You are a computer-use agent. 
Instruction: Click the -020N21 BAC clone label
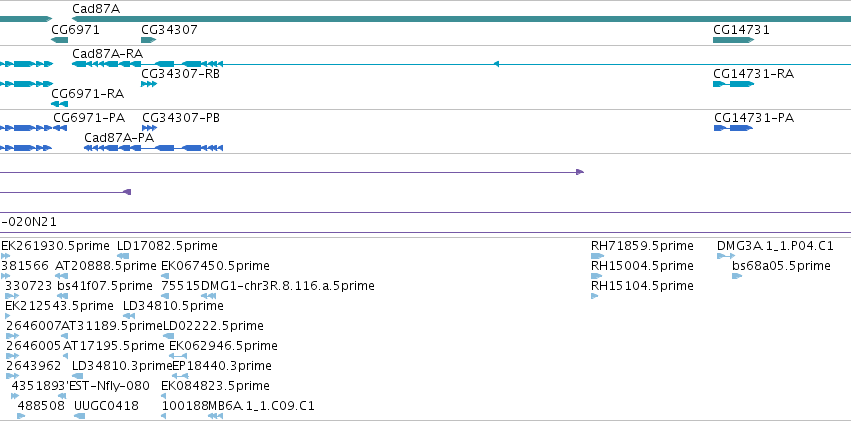coord(29,222)
